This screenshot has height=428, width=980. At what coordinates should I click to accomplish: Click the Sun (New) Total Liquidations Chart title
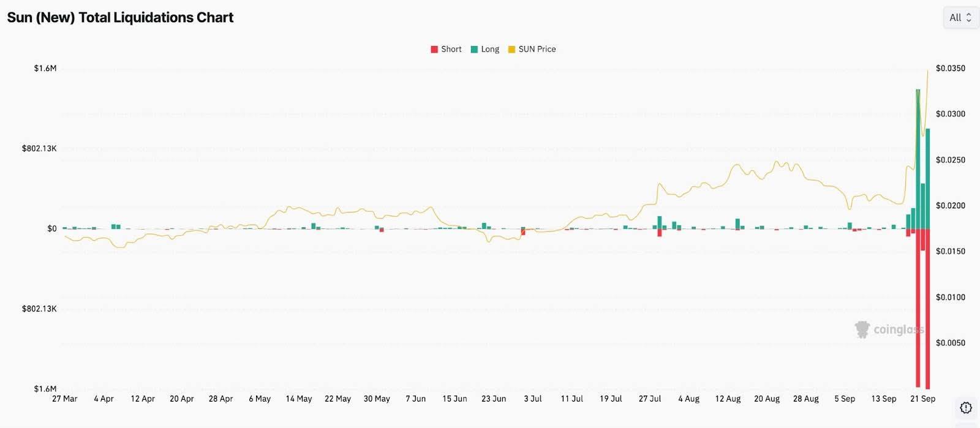click(120, 18)
